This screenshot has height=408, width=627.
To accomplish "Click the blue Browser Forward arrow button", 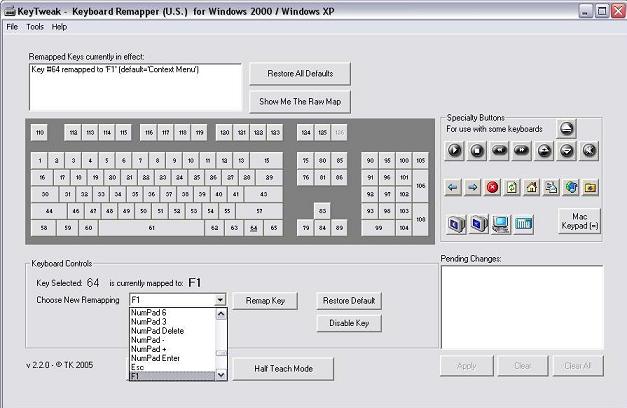I will (472, 187).
